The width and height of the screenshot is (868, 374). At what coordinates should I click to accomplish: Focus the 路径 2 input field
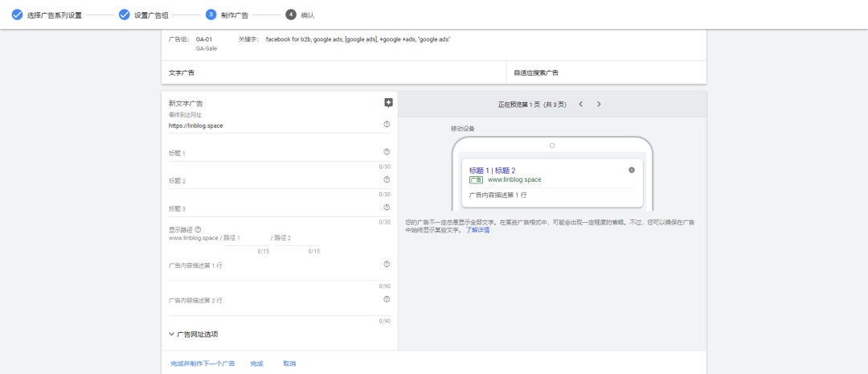pyautogui.click(x=297, y=238)
